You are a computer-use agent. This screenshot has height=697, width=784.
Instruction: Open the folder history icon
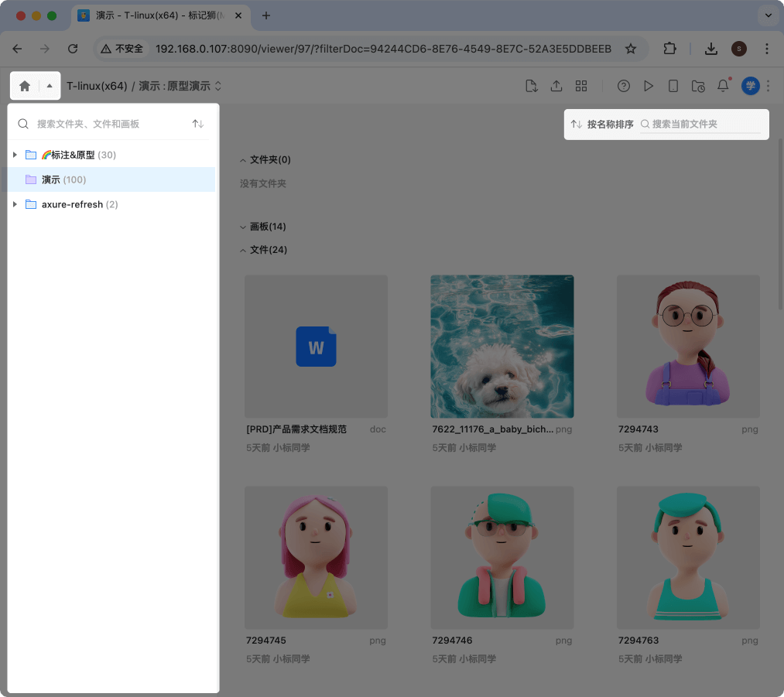tap(698, 86)
